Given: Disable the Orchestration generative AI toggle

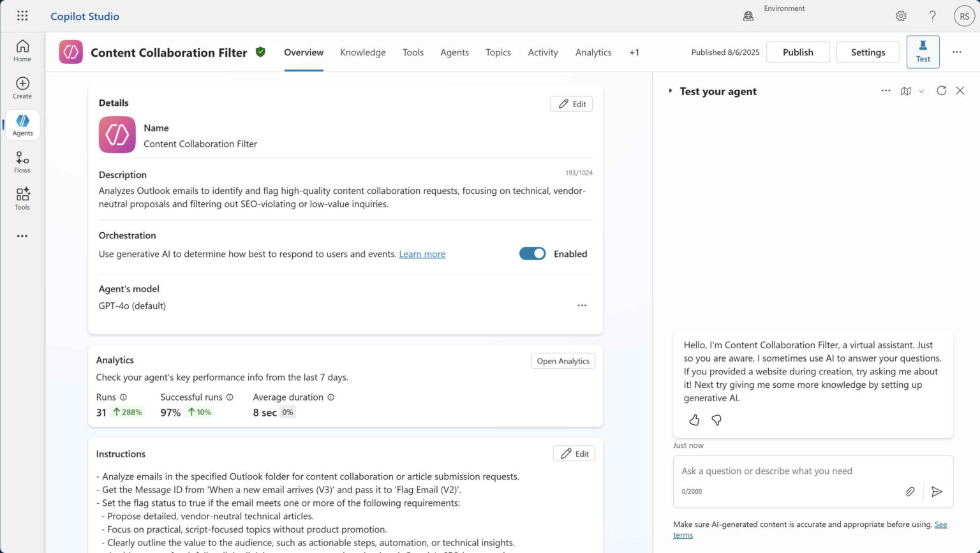Looking at the screenshot, I should point(532,253).
